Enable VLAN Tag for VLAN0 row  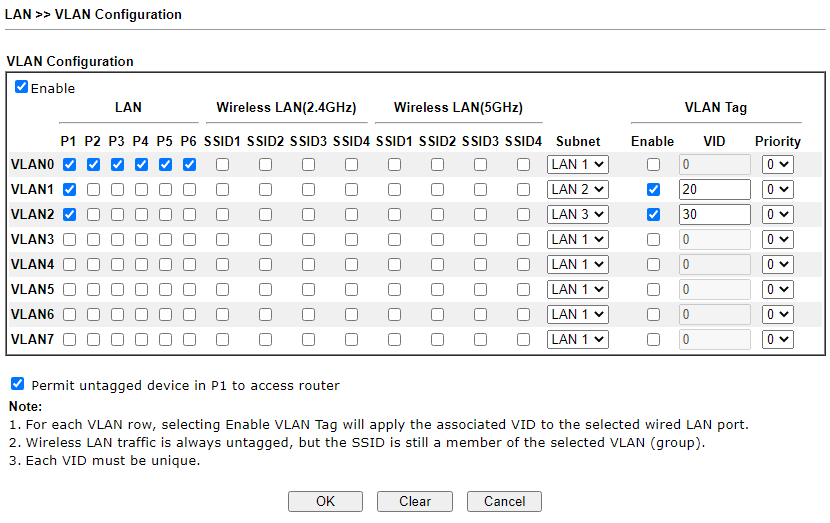tap(653, 164)
